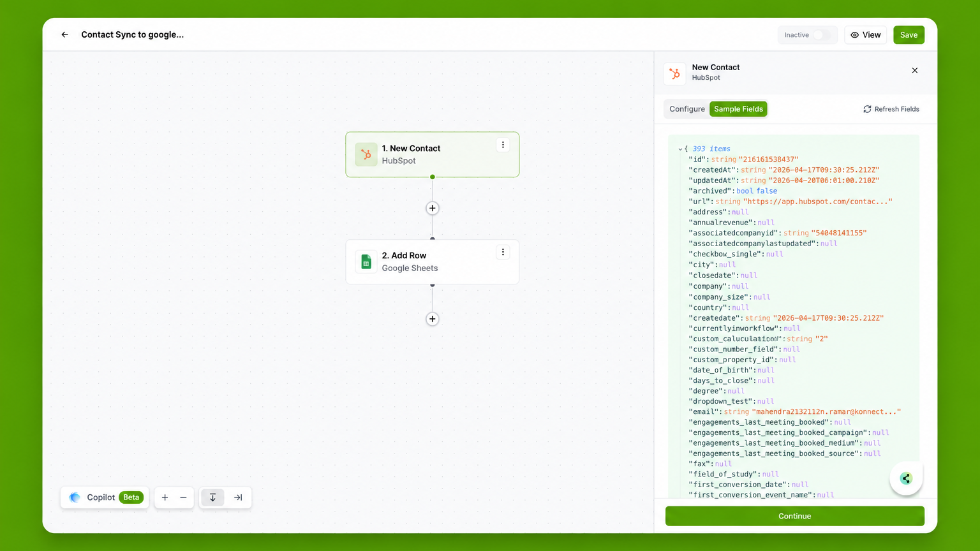Zoom in the canvas with plus icon

(165, 497)
